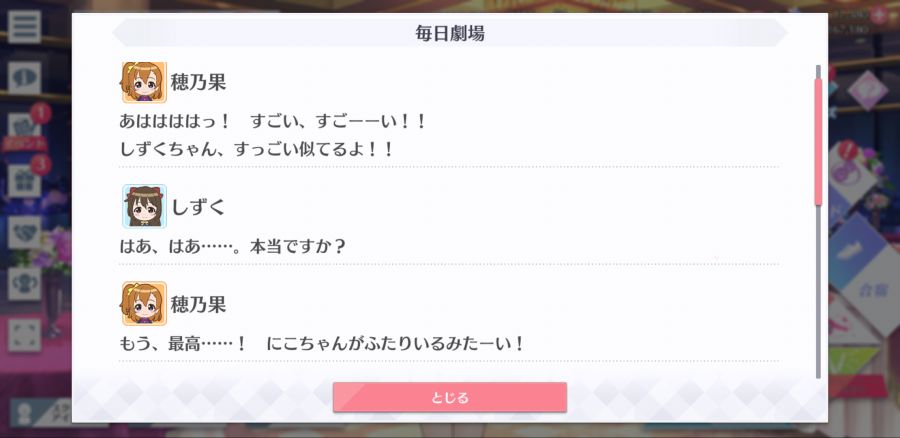The height and width of the screenshot is (438, 900).
Task: Open the hamburger menu in the sidebar
Action: [x=24, y=26]
